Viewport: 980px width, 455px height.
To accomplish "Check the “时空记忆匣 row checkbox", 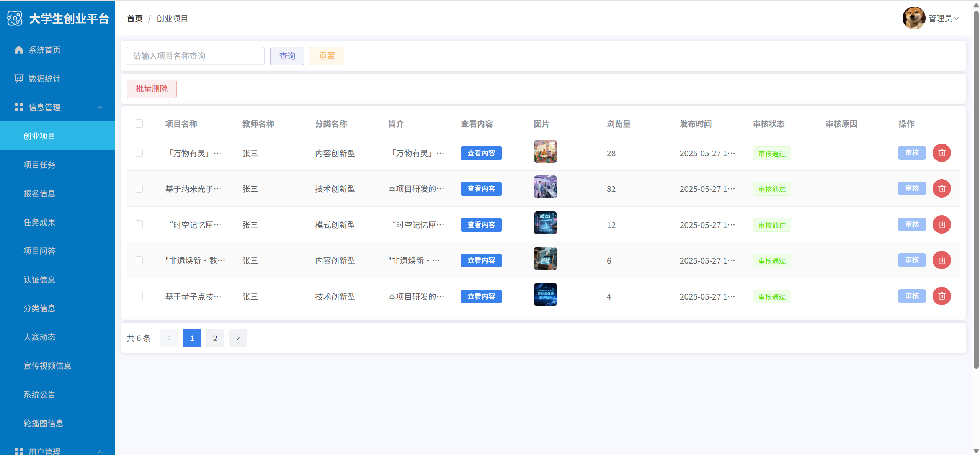I will point(139,224).
